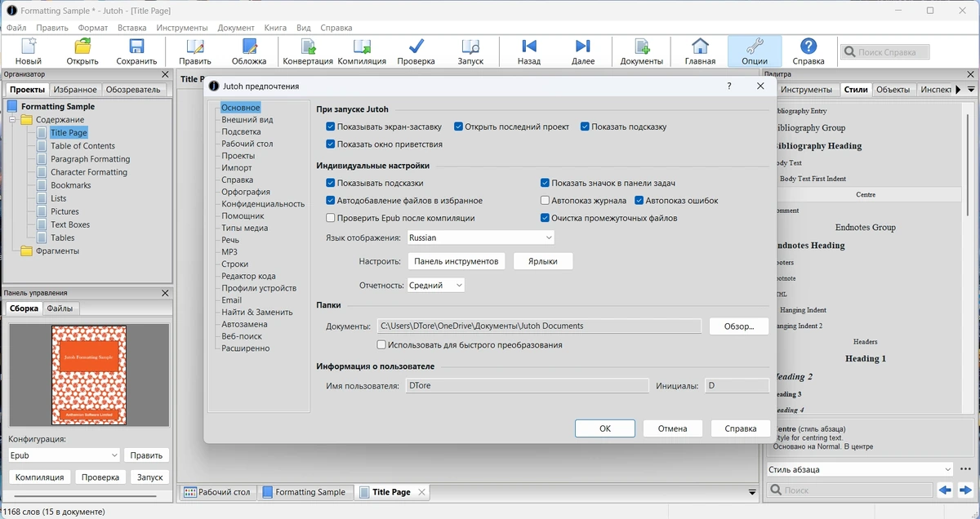Close the Организатор panel
The width and height of the screenshot is (980, 519).
coord(165,74)
